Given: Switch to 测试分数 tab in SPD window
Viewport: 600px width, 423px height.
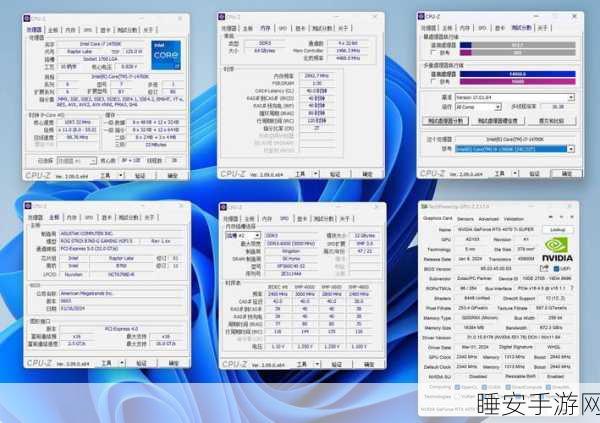Looking at the screenshot, I should tap(324, 219).
